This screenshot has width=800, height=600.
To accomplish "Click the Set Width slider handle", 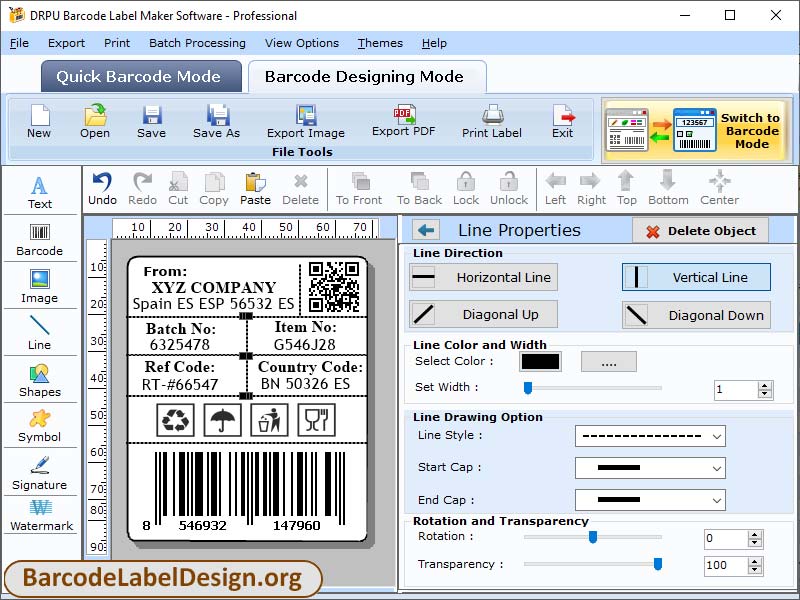I will (528, 388).
